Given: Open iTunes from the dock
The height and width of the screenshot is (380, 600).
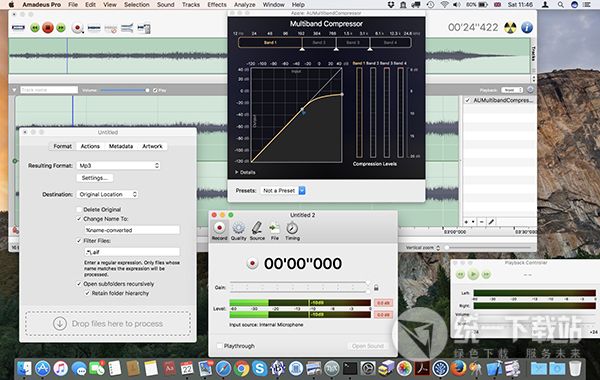Looking at the screenshot, I should tap(60, 368).
